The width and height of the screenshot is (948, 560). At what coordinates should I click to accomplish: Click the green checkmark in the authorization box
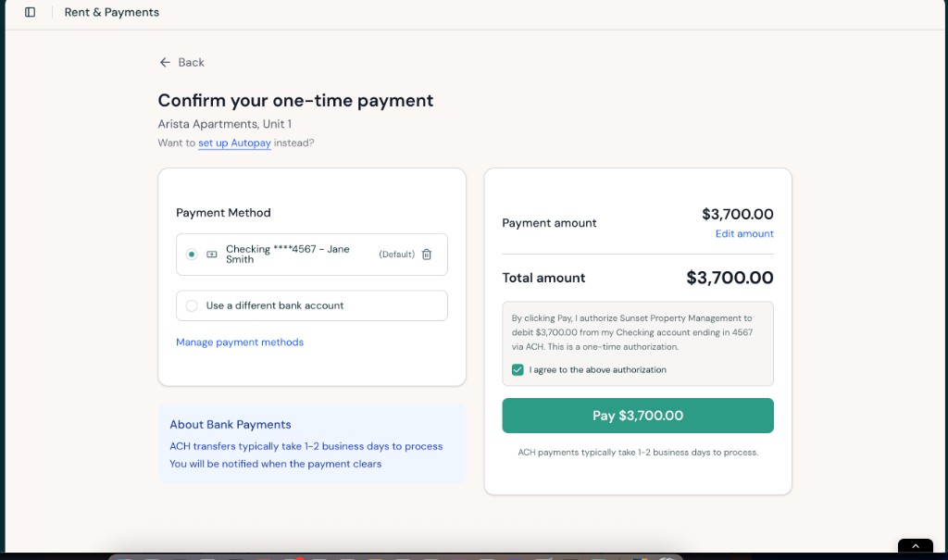[518, 369]
